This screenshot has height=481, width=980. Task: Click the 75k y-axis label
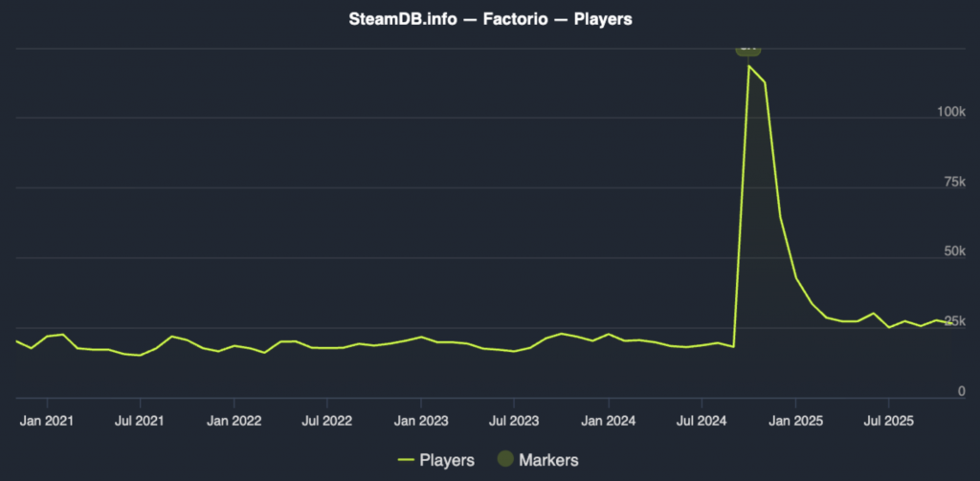(955, 182)
